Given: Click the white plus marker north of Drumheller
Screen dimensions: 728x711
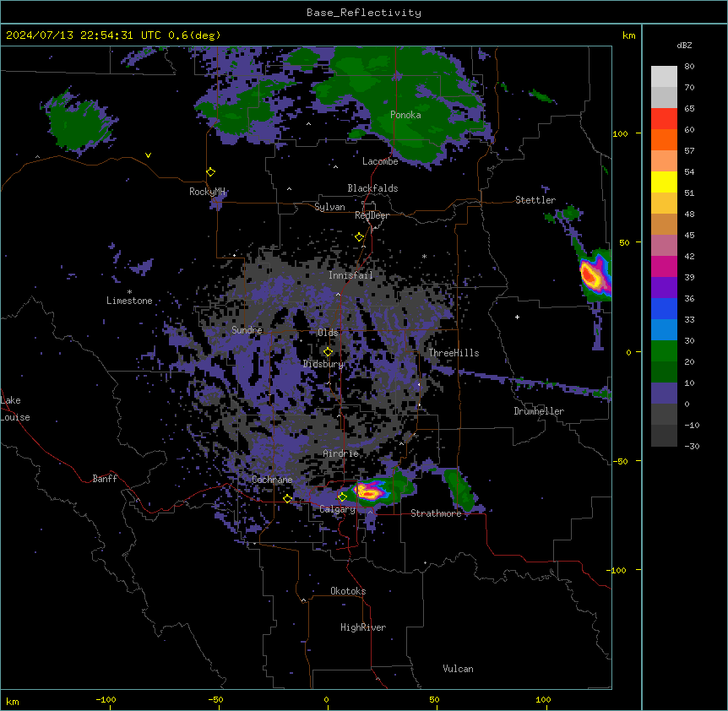Looking at the screenshot, I should (x=517, y=317).
